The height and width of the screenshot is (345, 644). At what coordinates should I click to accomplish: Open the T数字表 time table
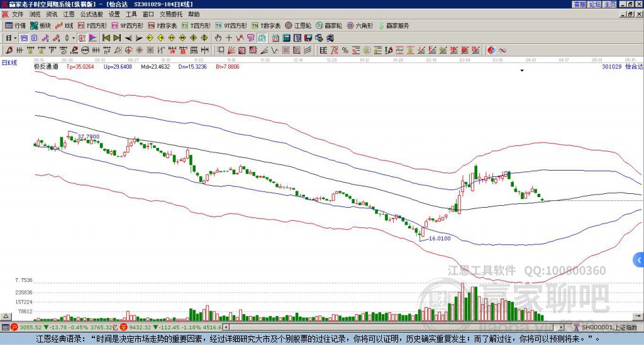coord(266,25)
